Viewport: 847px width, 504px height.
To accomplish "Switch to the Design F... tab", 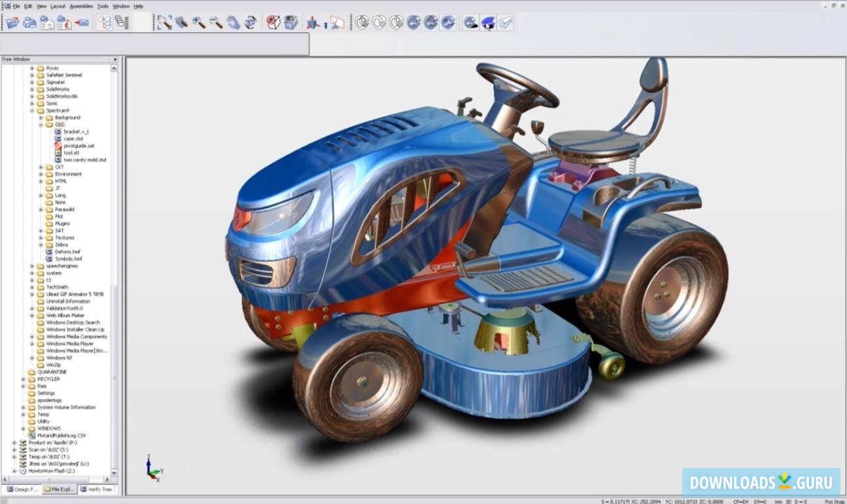I will [21, 489].
